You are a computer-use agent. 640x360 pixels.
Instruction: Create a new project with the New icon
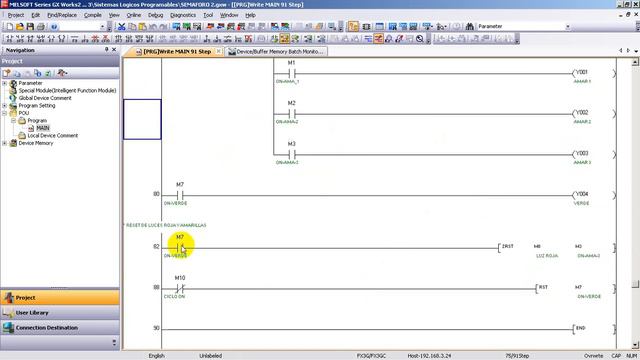(x=9, y=27)
